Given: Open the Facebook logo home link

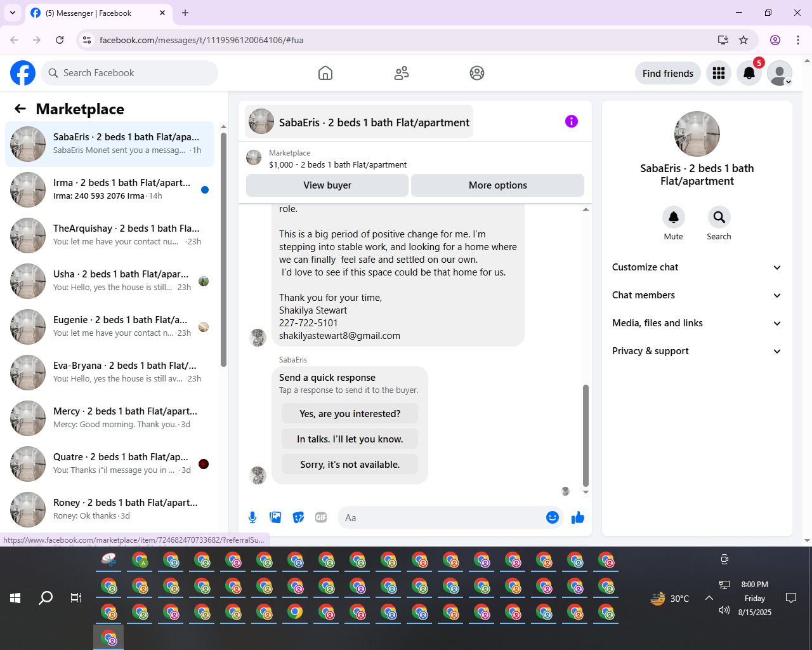Looking at the screenshot, I should 23,73.
